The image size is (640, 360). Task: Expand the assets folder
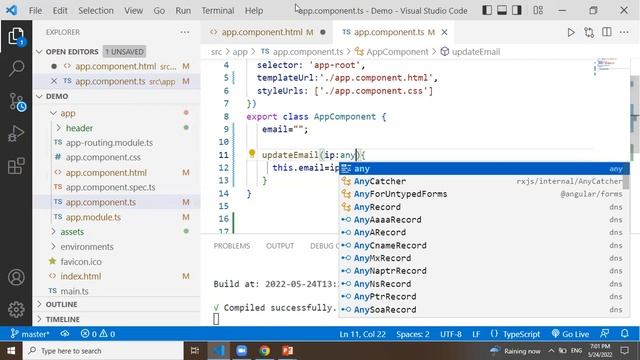(x=53, y=231)
